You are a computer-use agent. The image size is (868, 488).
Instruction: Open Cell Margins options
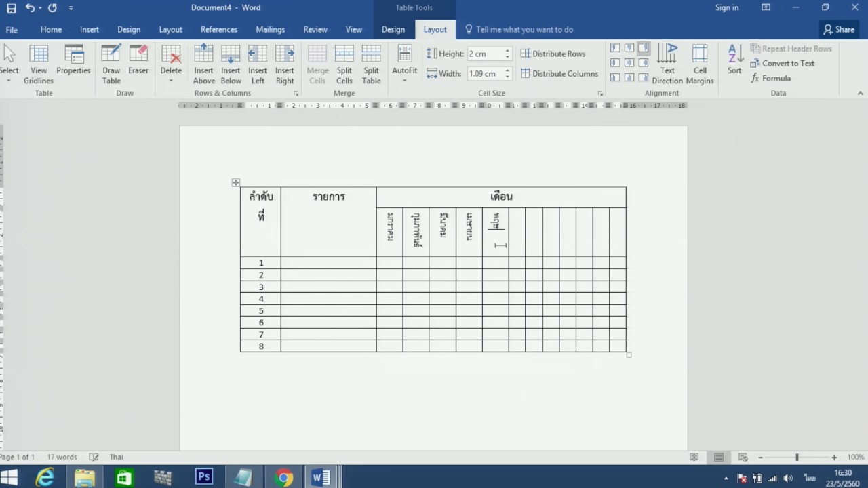(700, 65)
